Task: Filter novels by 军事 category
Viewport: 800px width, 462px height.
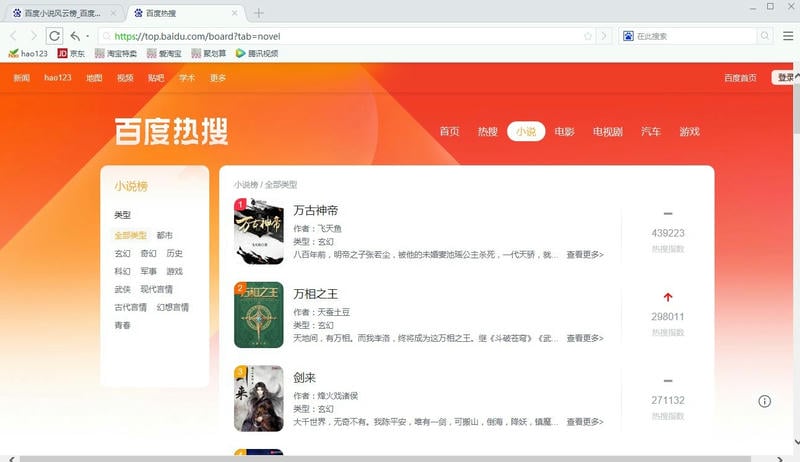Action: click(x=148, y=271)
